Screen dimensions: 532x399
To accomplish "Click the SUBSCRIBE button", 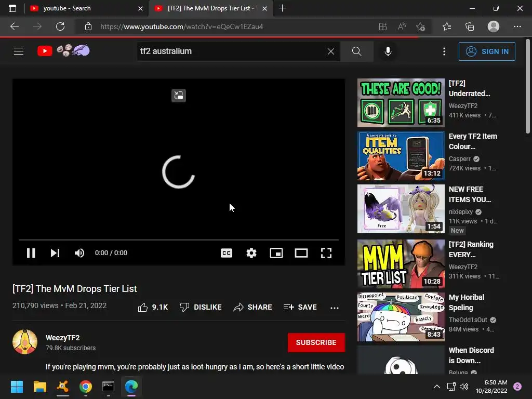I will click(x=316, y=342).
